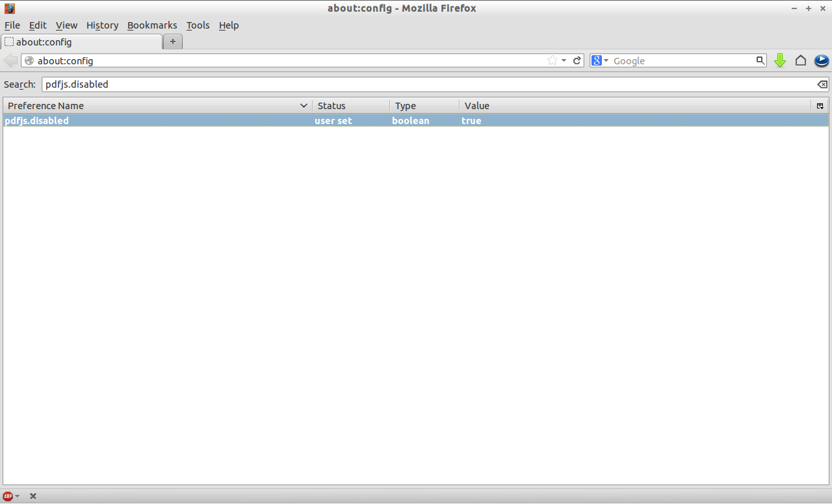Open the Edit menu
The width and height of the screenshot is (832, 504).
38,25
